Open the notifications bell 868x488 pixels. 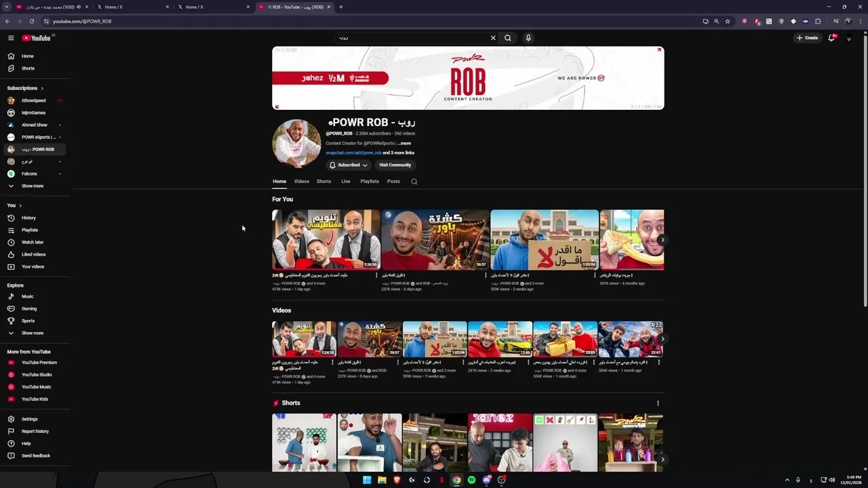(x=831, y=38)
